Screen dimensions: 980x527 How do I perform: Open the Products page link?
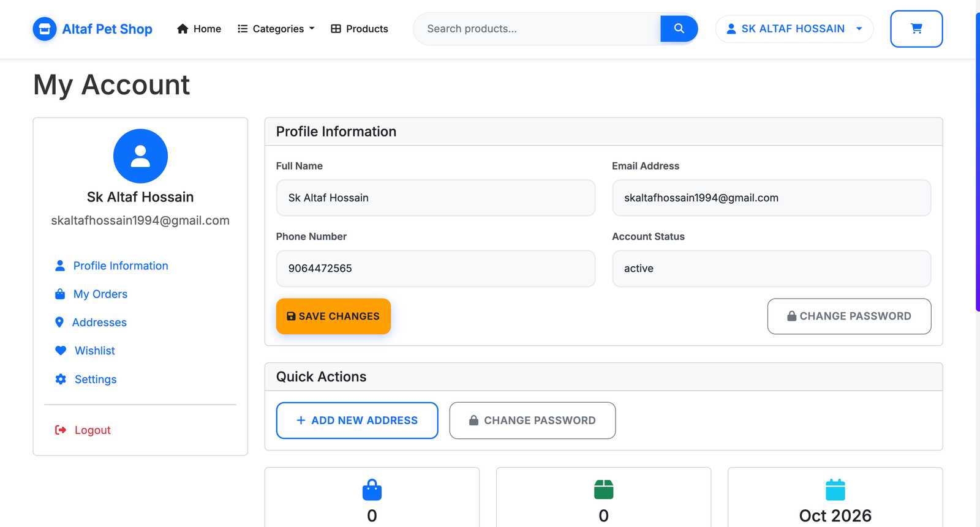(360, 29)
